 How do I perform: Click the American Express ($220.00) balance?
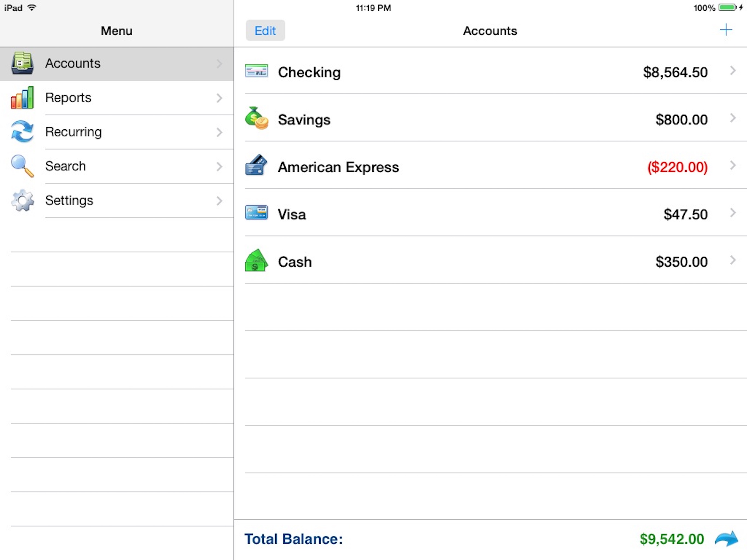coord(677,167)
